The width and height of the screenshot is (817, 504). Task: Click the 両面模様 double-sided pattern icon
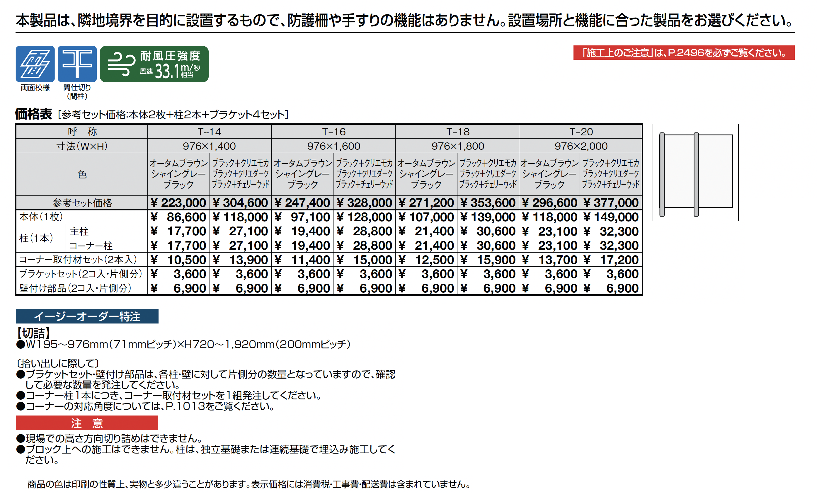35,64
